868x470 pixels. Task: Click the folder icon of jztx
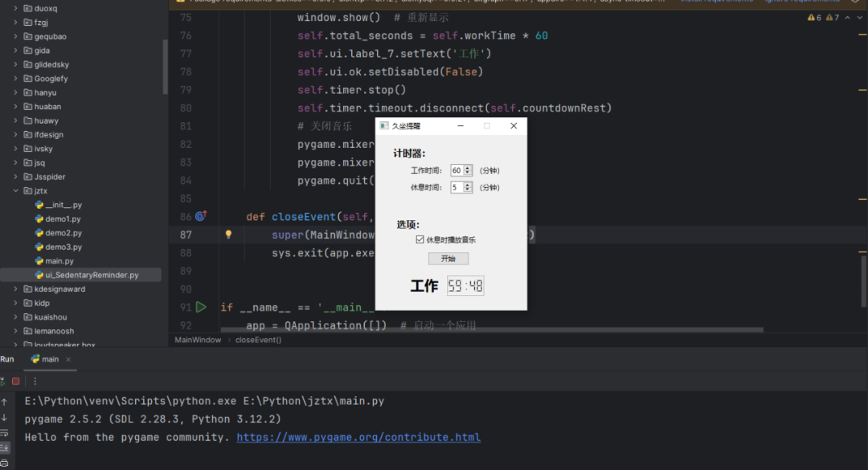click(27, 190)
